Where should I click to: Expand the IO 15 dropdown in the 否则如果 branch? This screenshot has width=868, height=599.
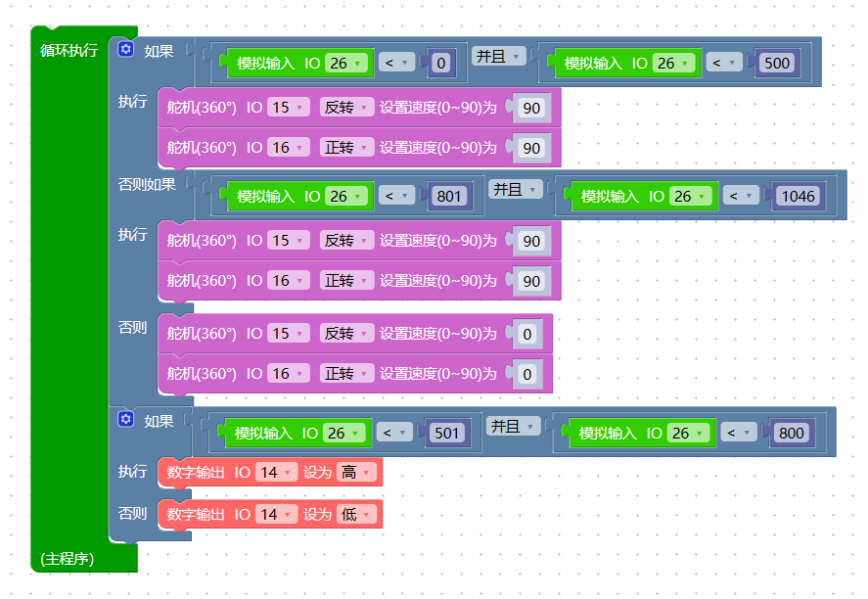click(x=289, y=240)
